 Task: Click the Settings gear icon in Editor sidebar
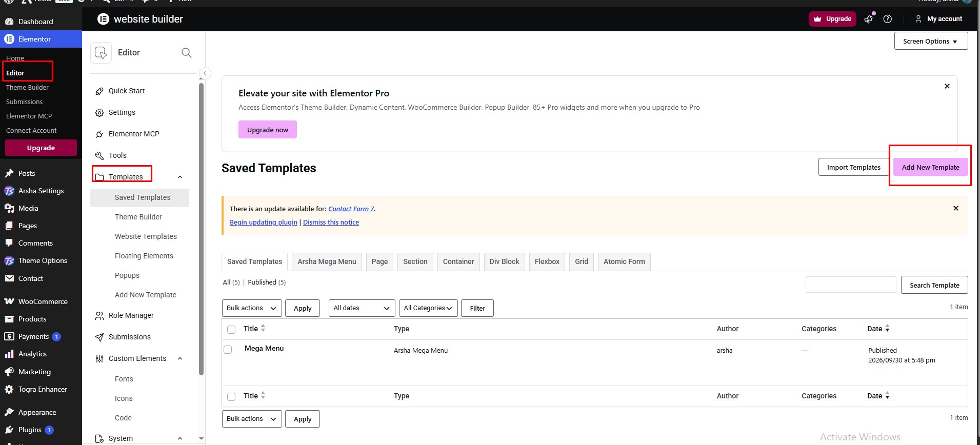(x=99, y=113)
